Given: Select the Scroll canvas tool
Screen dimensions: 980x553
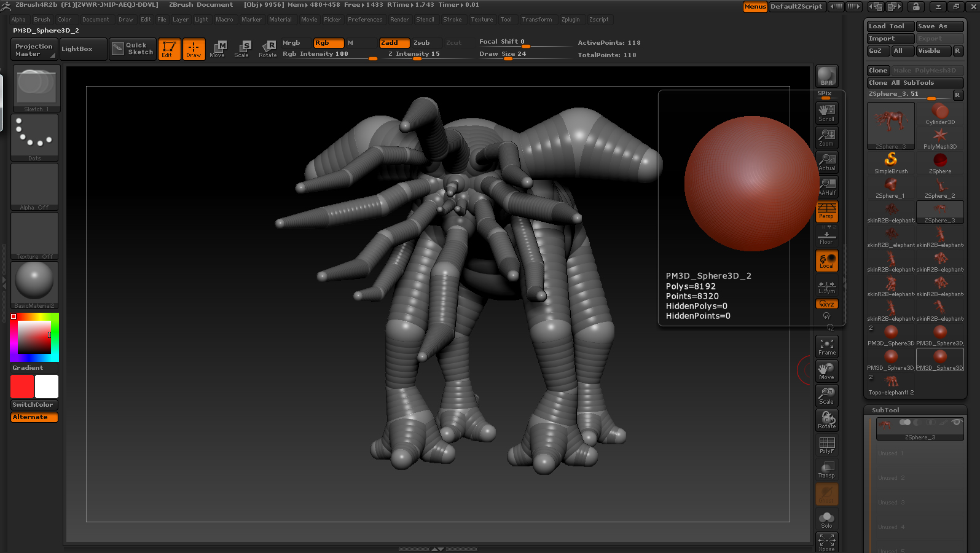Looking at the screenshot, I should coord(827,112).
